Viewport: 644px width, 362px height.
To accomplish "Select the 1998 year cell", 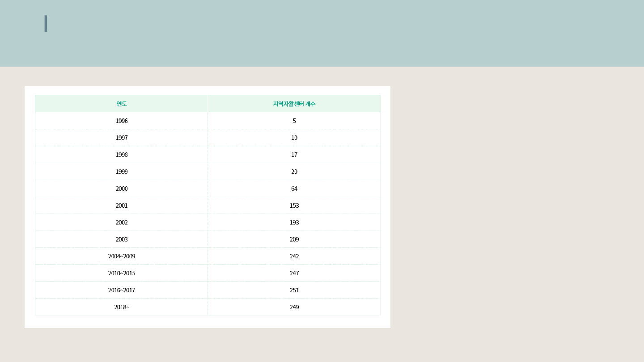I will 122,155.
